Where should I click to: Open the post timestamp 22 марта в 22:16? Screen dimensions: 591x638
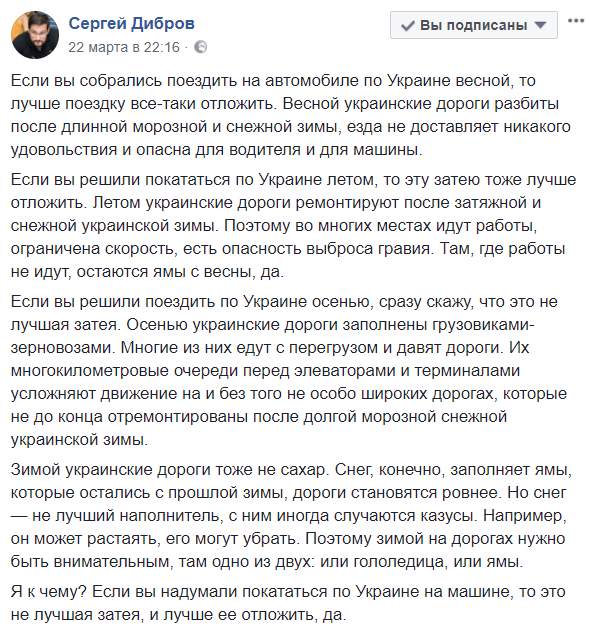[124, 47]
